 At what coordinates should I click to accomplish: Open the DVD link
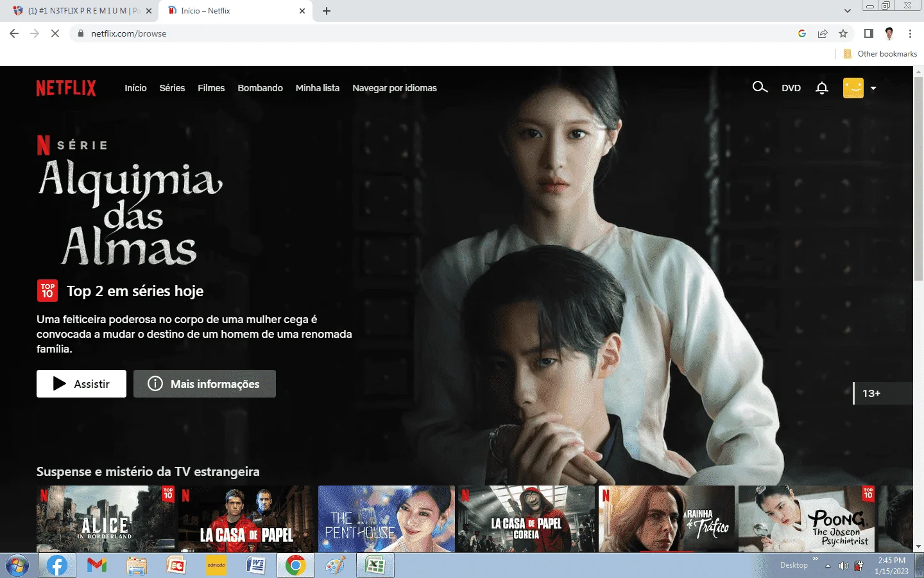(791, 88)
